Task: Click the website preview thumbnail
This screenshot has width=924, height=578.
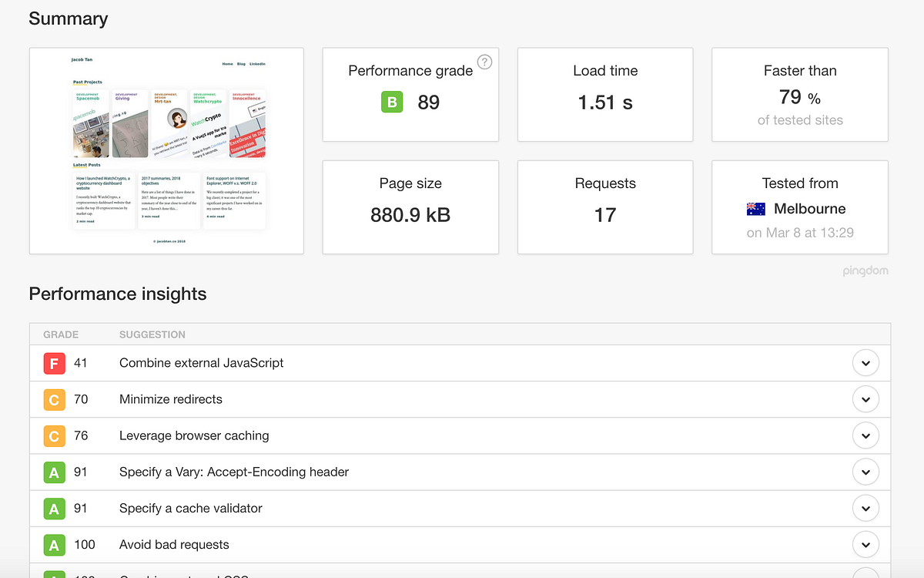Action: click(x=166, y=150)
